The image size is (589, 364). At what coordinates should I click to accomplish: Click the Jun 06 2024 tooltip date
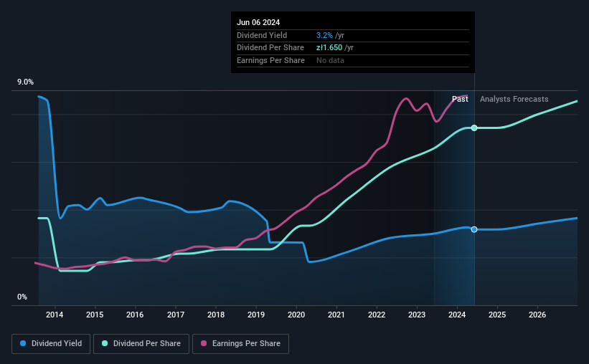point(258,22)
